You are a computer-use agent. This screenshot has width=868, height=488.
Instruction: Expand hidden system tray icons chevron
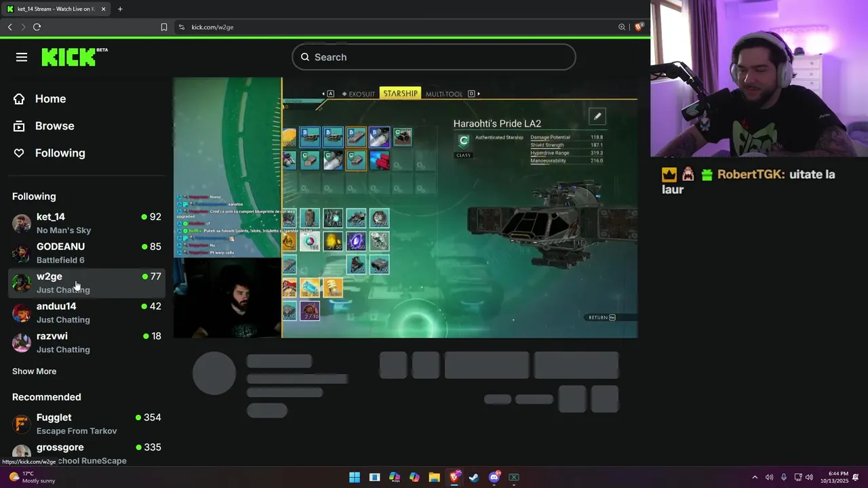755,477
